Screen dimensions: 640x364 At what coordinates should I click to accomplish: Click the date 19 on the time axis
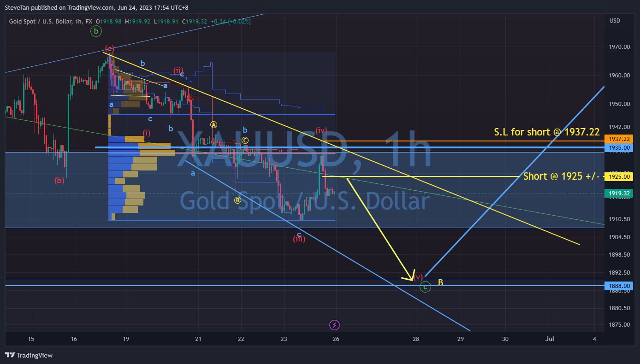click(125, 339)
